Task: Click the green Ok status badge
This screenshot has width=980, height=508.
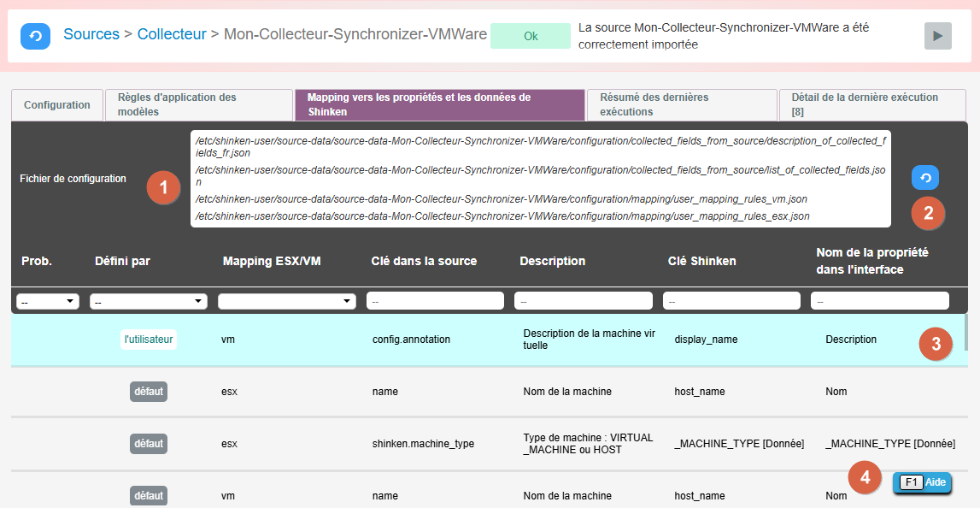Action: [531, 36]
